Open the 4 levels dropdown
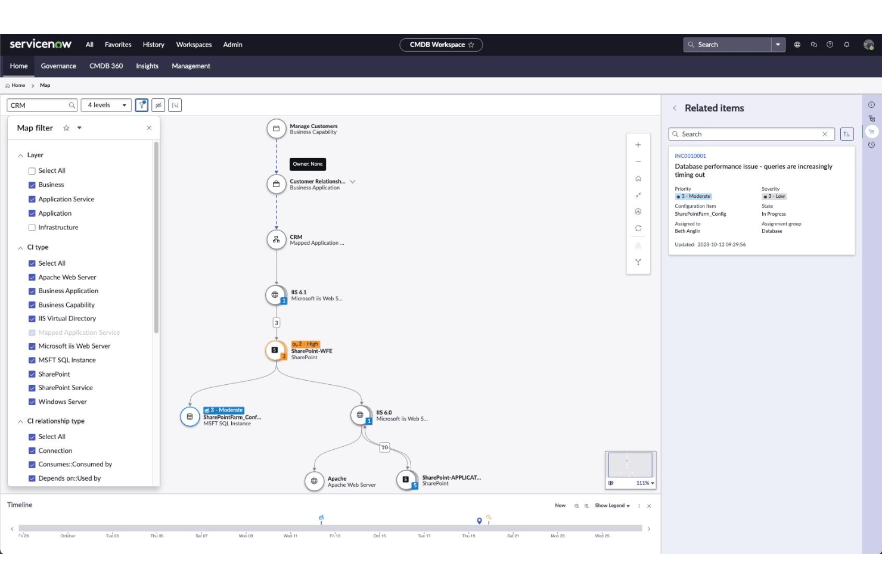The height and width of the screenshot is (588, 882). click(106, 105)
